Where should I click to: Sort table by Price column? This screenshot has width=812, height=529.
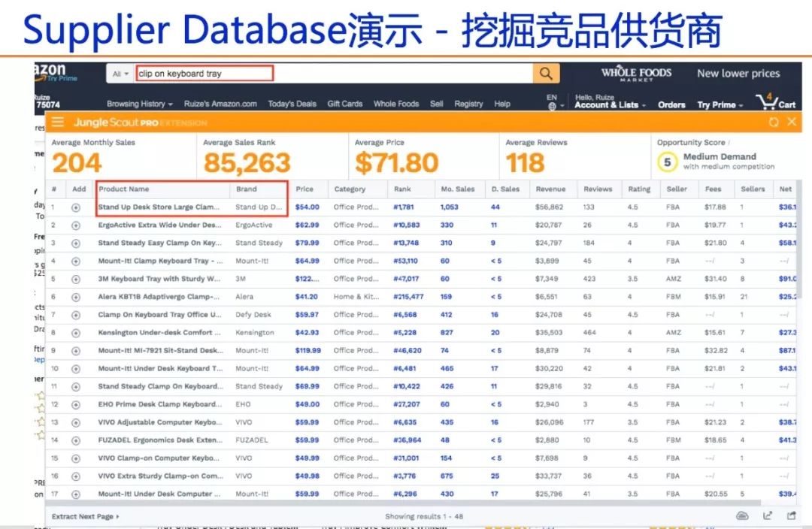pyautogui.click(x=304, y=189)
